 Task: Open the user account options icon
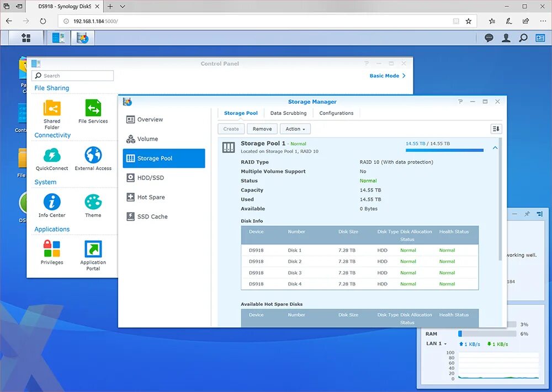[x=506, y=38]
